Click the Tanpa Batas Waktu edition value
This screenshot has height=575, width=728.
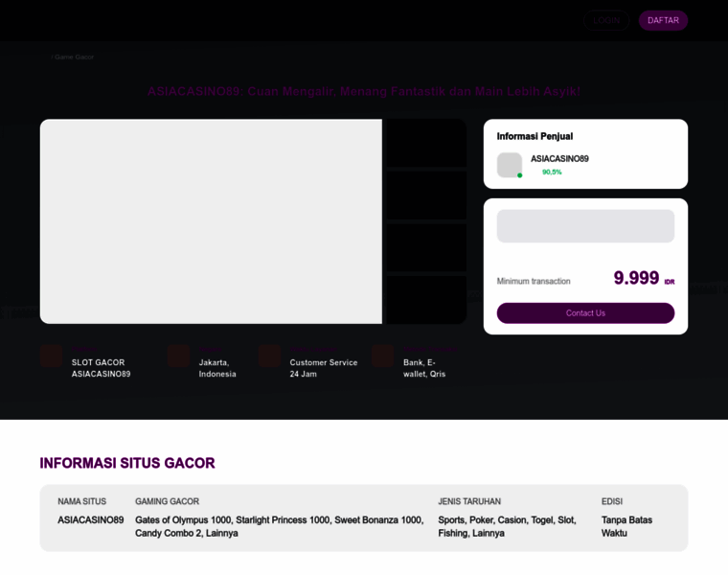click(626, 526)
